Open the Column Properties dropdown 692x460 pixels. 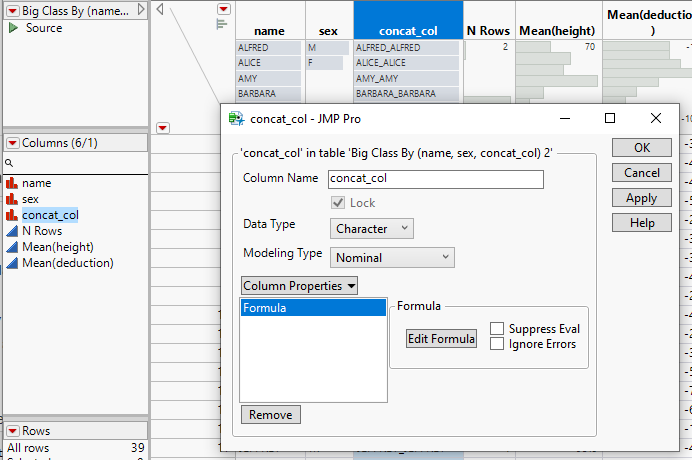tap(299, 286)
